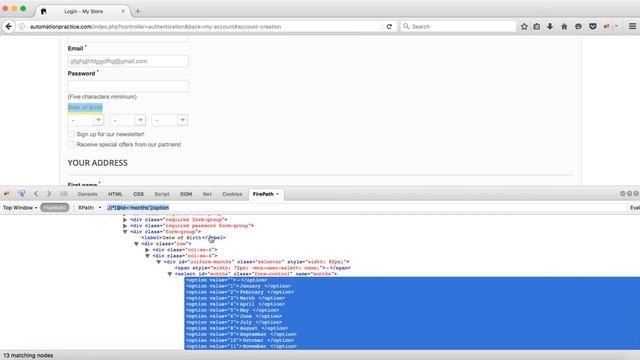Open a new browser tab
The width and height of the screenshot is (640, 360).
click(x=138, y=11)
